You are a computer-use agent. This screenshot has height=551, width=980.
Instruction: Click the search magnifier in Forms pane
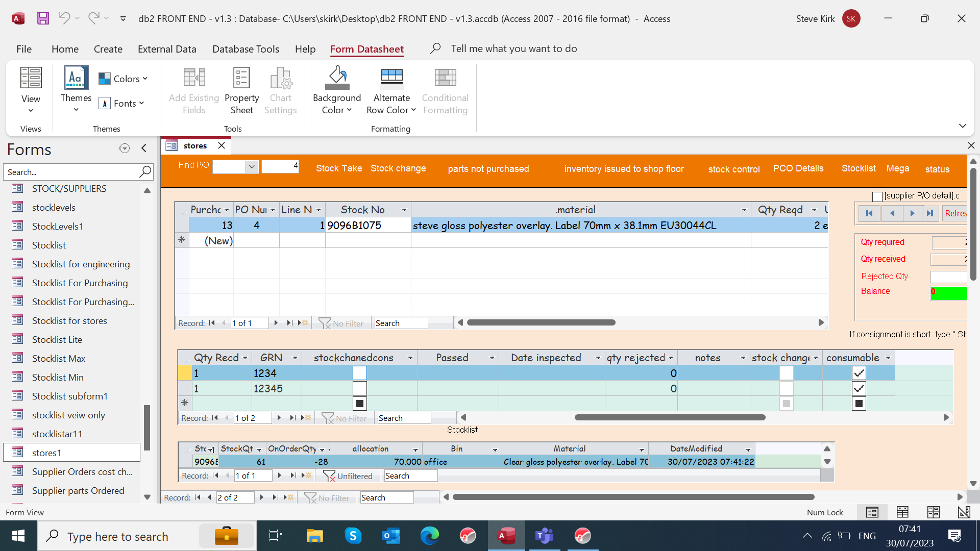click(x=145, y=172)
